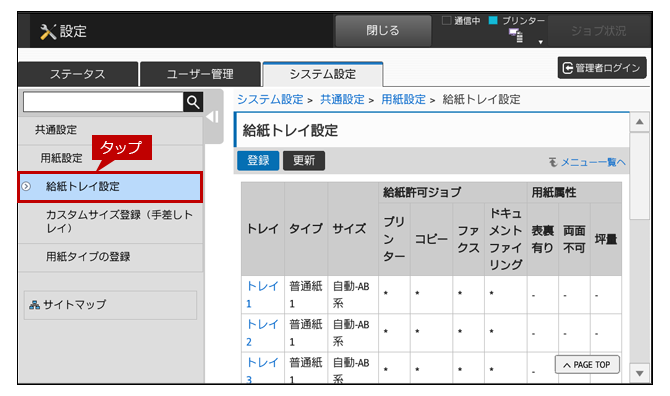Open the ジョブ状況 button
The height and width of the screenshot is (396, 670).
click(598, 31)
